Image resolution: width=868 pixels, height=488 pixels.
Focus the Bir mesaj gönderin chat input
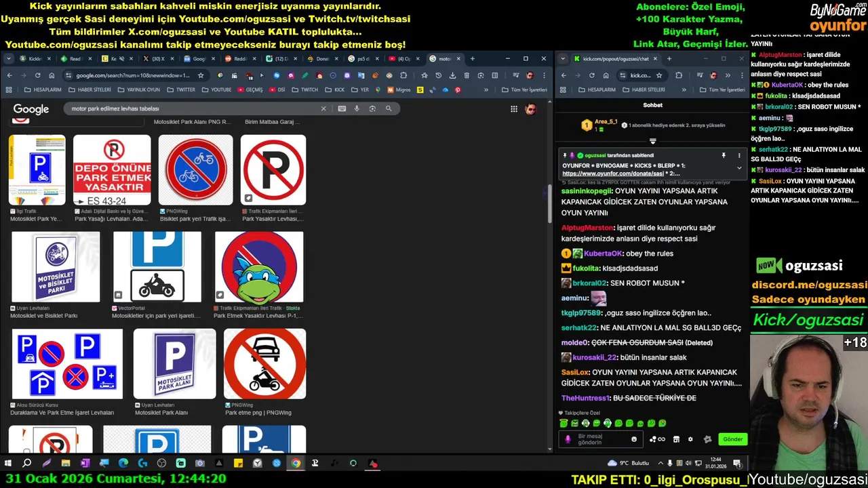point(599,439)
